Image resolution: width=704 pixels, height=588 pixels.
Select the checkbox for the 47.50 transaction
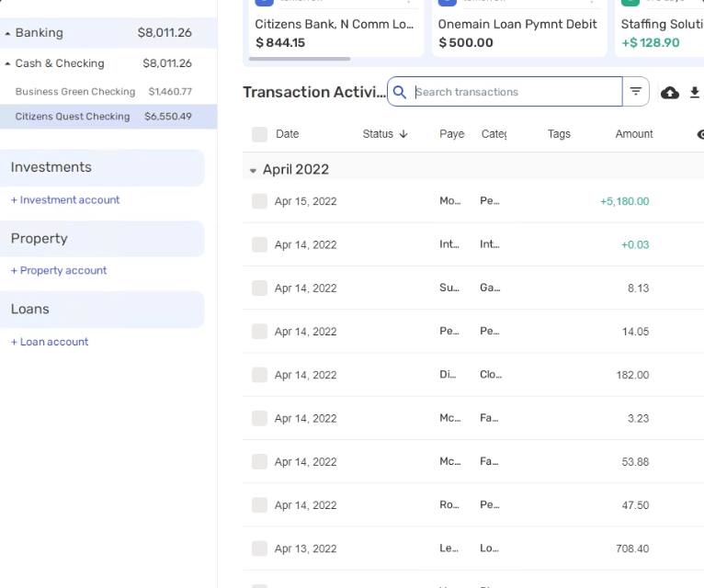[x=259, y=505]
